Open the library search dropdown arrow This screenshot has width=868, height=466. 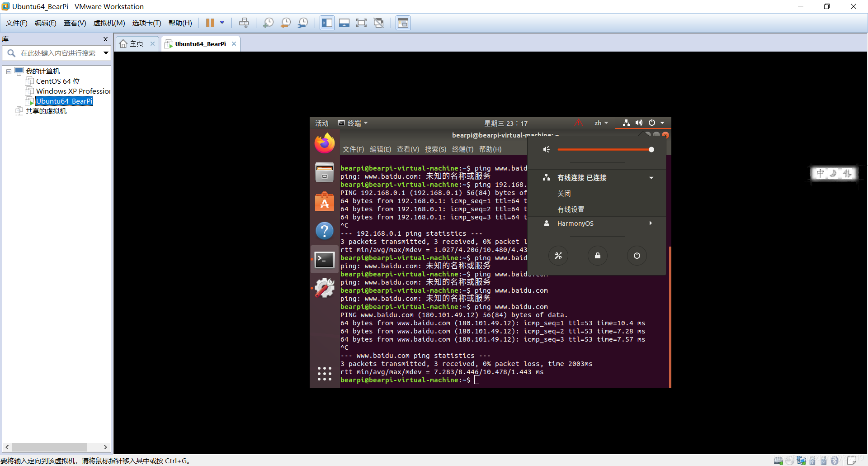click(106, 53)
